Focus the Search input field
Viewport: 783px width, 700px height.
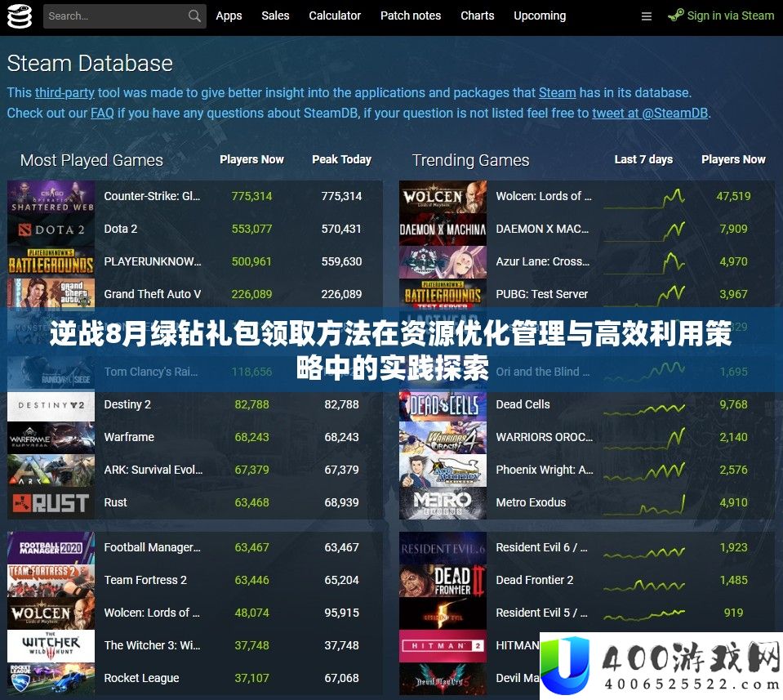coord(125,16)
